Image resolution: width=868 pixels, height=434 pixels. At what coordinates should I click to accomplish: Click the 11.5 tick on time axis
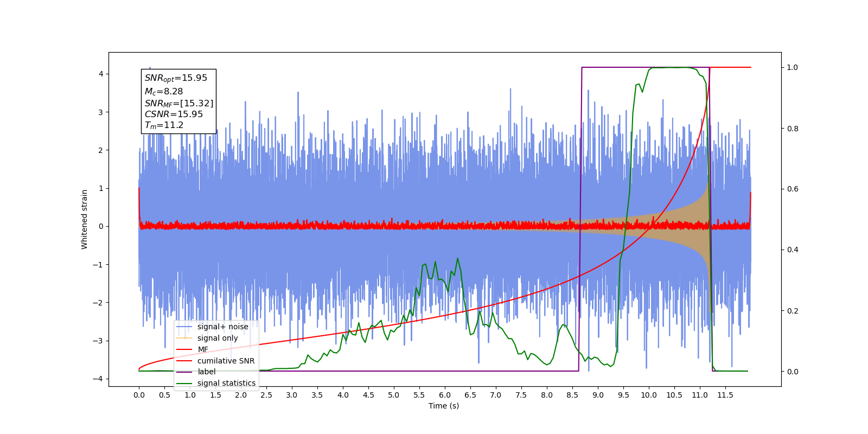click(x=725, y=395)
